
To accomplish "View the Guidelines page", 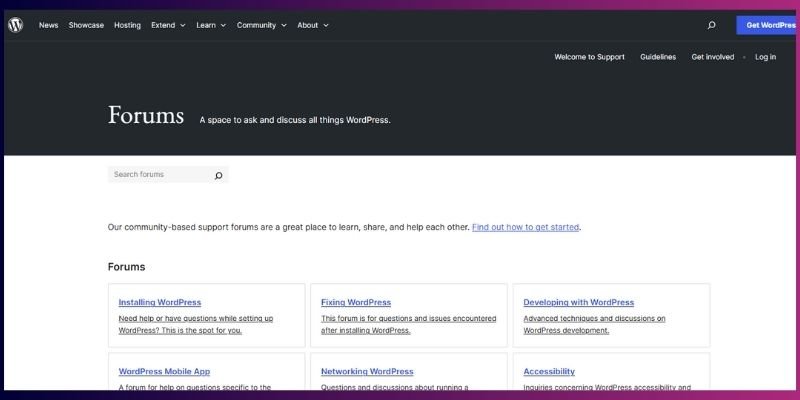I will [658, 57].
